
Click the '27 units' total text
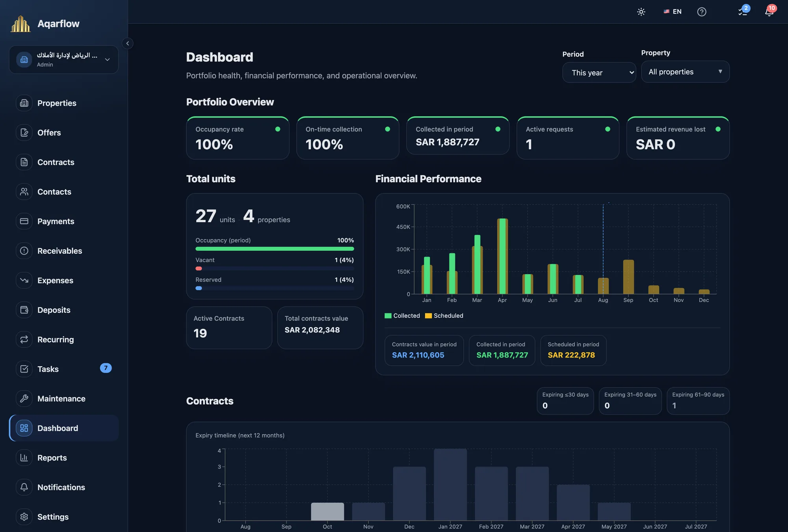pyautogui.click(x=215, y=216)
